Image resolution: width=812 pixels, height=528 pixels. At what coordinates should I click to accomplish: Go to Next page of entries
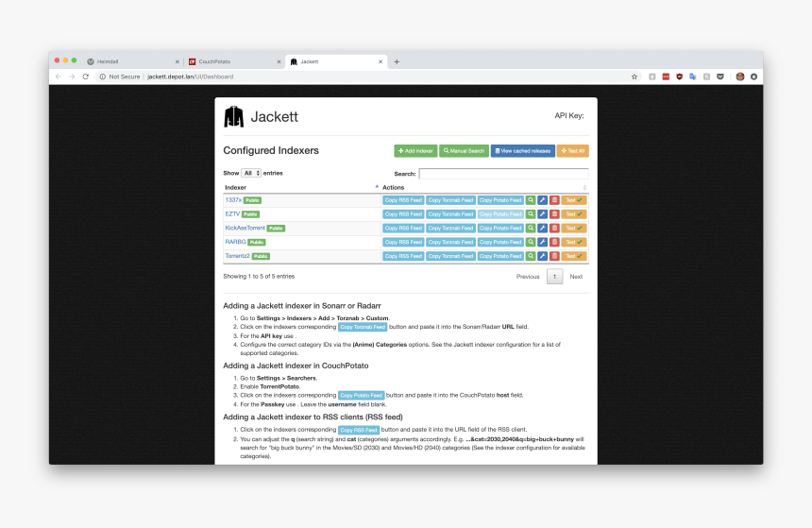pos(576,277)
